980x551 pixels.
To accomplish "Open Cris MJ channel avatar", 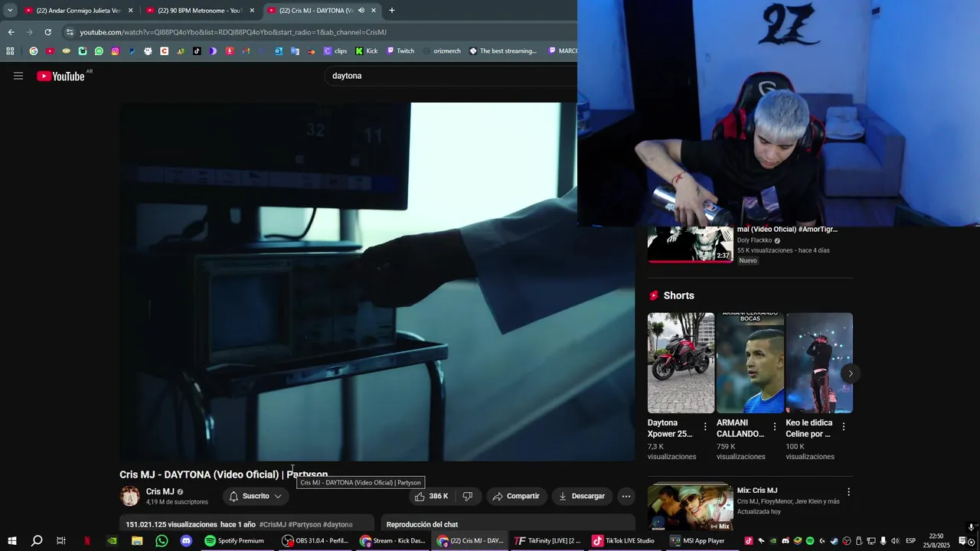I will (x=130, y=496).
